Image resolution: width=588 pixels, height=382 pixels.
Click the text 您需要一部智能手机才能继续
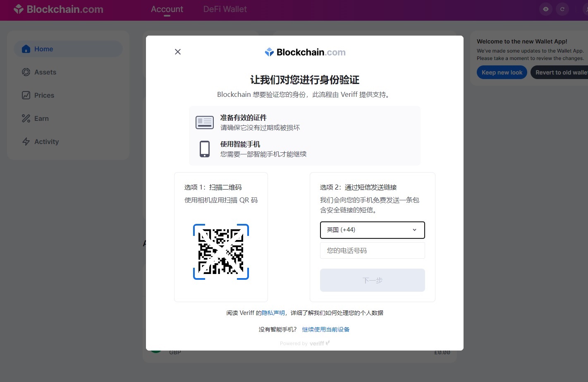(263, 154)
